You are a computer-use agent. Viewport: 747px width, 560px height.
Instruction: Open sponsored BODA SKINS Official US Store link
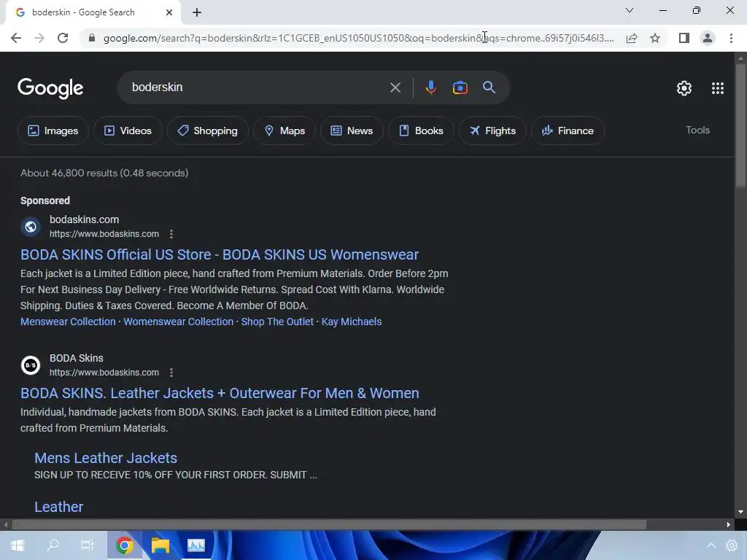219,254
